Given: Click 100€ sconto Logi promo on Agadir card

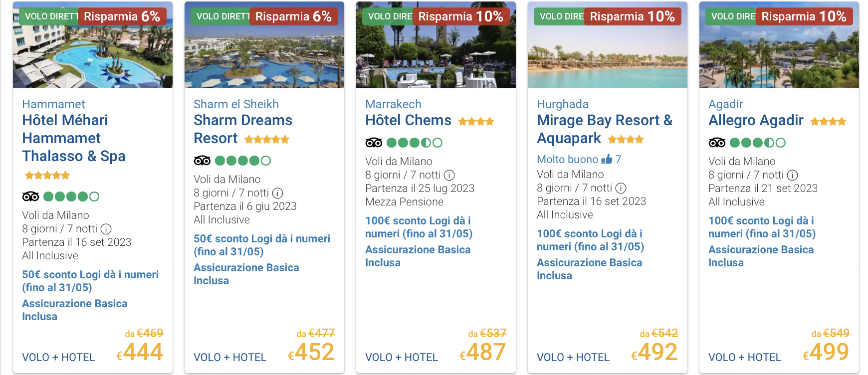Looking at the screenshot, I should coord(762,227).
